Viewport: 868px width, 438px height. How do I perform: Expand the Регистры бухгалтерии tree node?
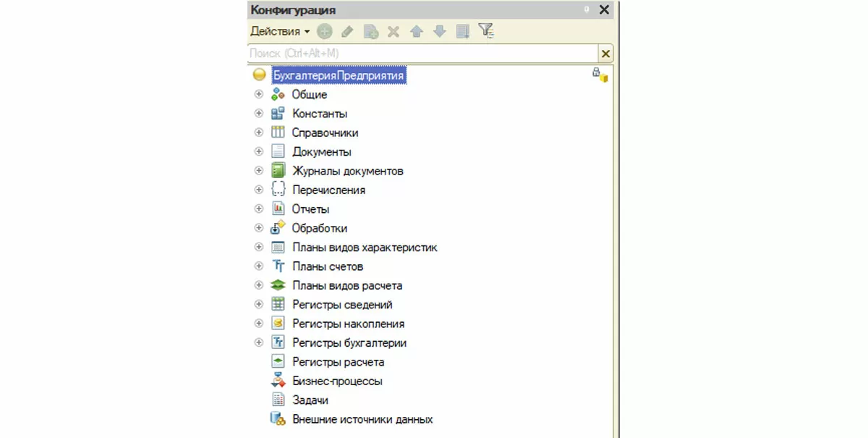coord(258,342)
